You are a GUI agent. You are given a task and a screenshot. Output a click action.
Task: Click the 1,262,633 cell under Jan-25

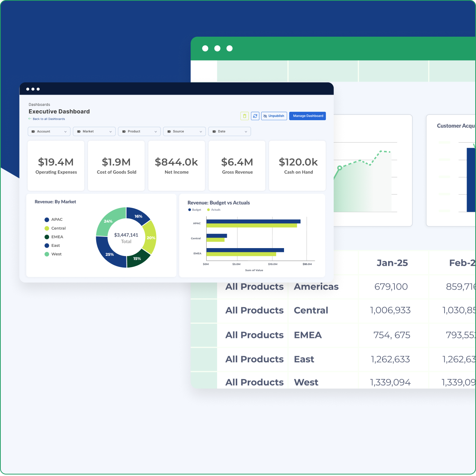pyautogui.click(x=390, y=359)
